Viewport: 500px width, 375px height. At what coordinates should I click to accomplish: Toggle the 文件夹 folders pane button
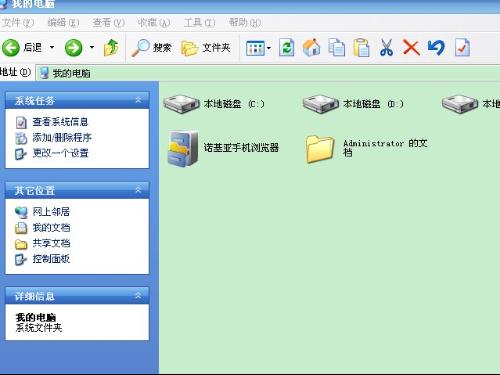pos(206,48)
